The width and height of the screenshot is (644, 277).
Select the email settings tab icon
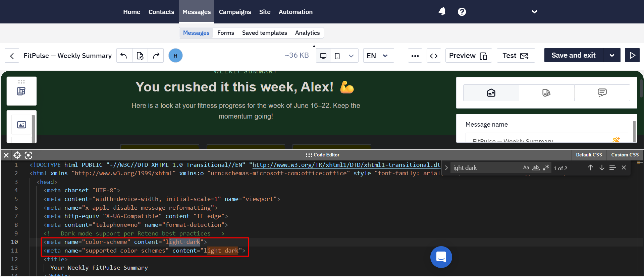(491, 93)
